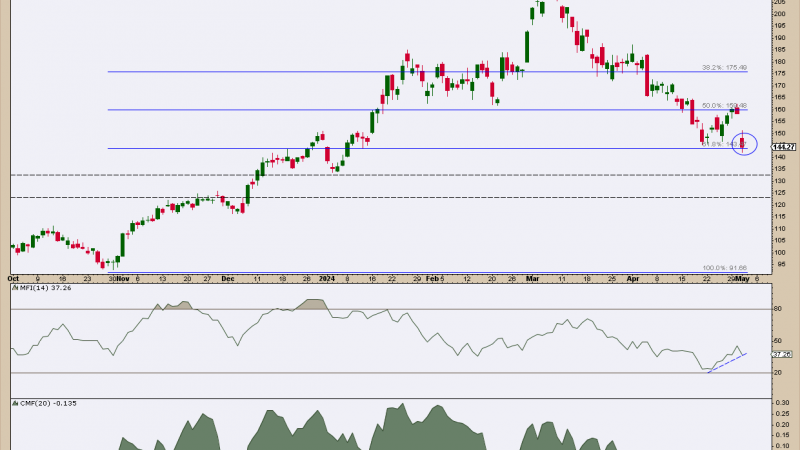
Task: Click the small icon beside CMF(20) label
Action: point(15,404)
